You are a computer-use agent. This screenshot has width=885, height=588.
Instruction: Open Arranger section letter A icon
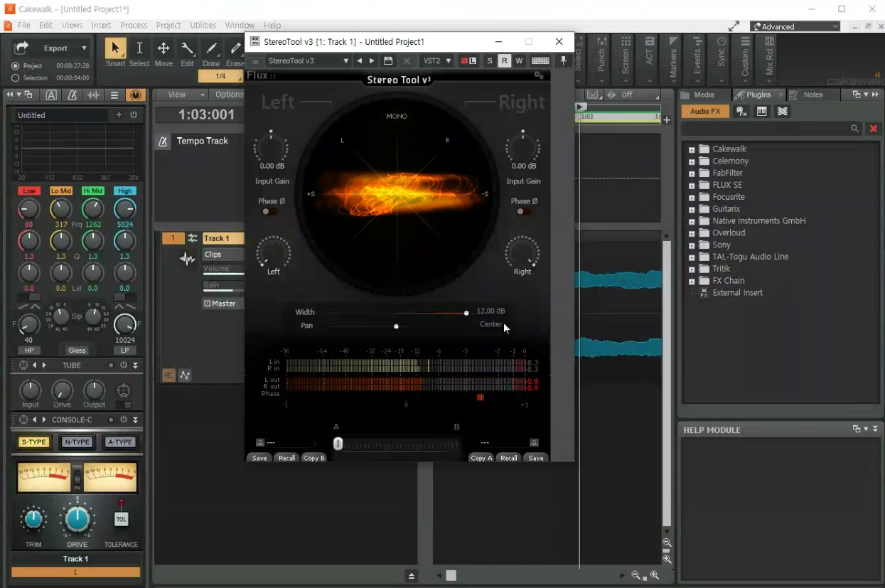pos(51,95)
